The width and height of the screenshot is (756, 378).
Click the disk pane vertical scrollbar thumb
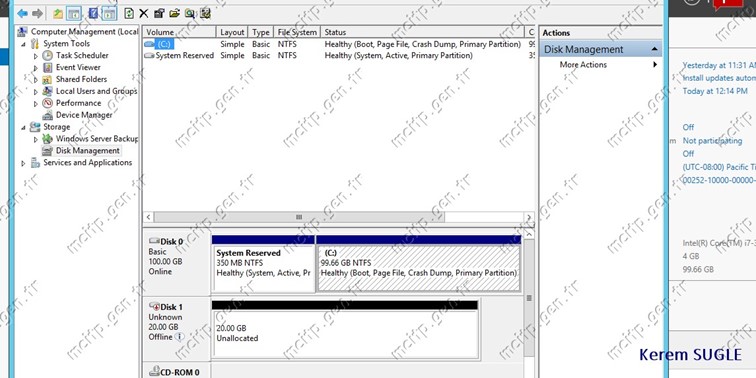pos(529,297)
